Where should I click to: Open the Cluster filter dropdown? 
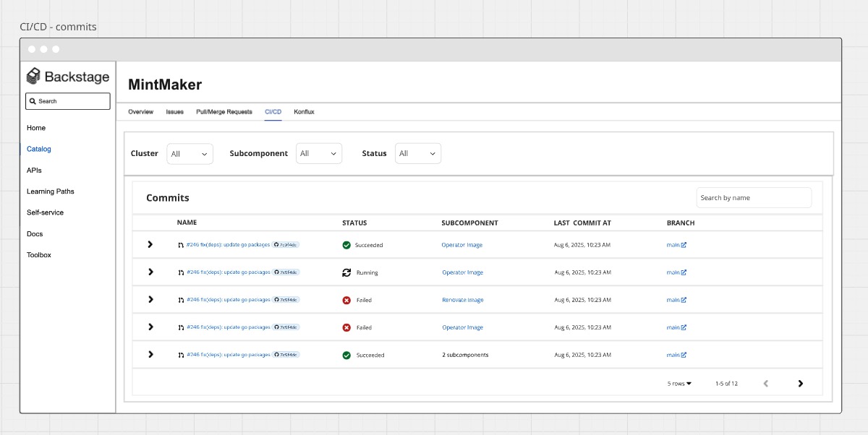coord(190,153)
